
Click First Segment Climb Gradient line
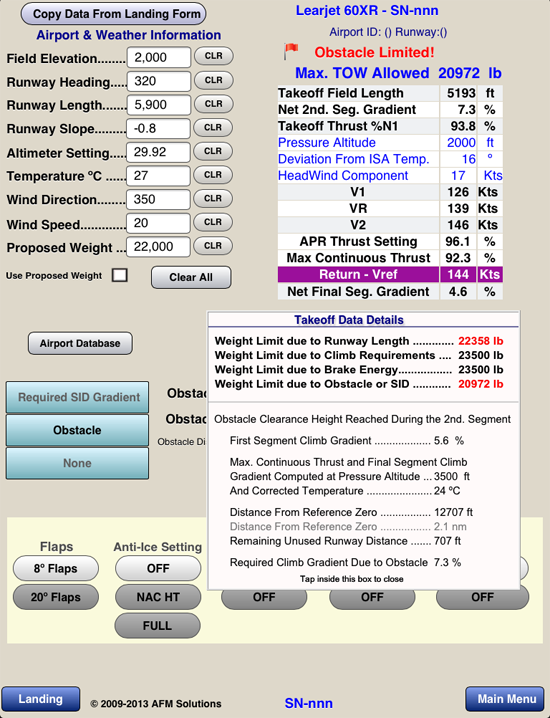click(x=347, y=441)
